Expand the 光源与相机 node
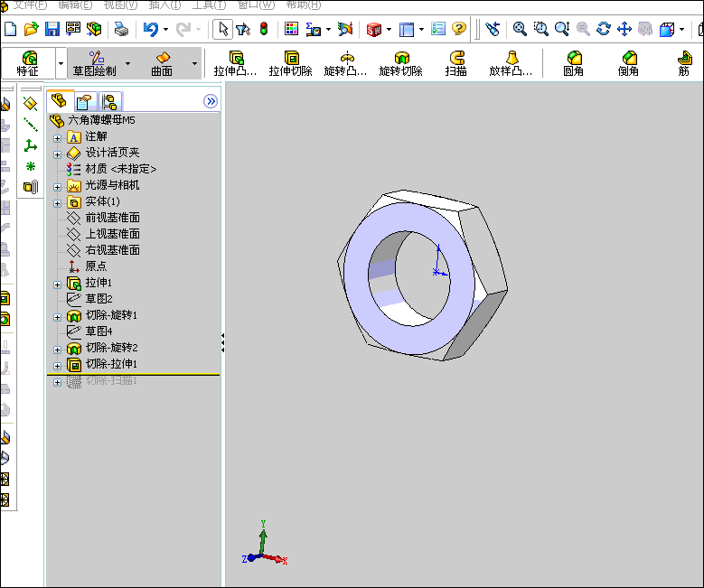Image resolution: width=704 pixels, height=588 pixels. coord(58,187)
